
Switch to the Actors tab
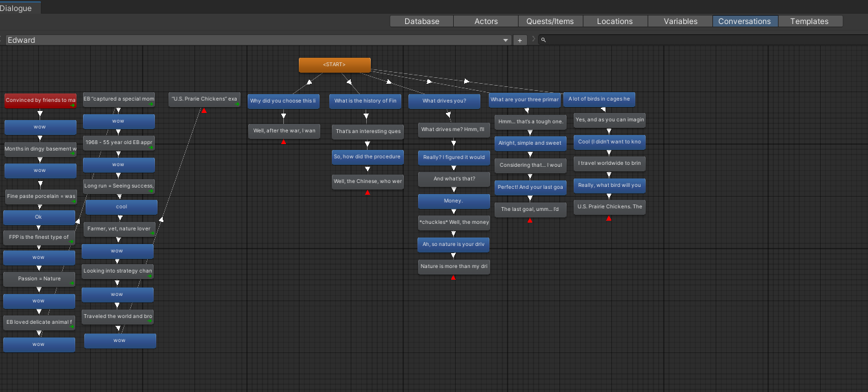tap(486, 21)
